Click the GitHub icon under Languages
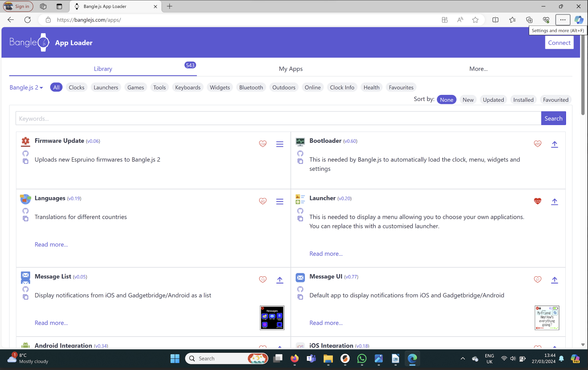This screenshot has width=588, height=370. coord(26,211)
